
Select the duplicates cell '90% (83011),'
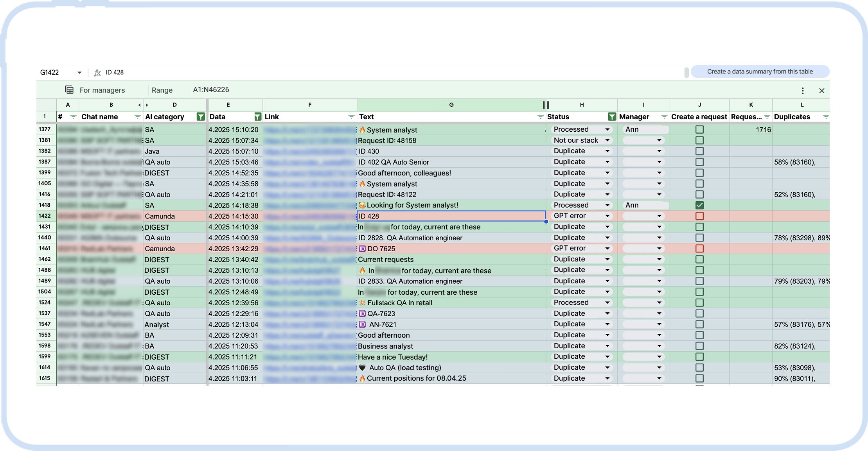[x=801, y=378]
